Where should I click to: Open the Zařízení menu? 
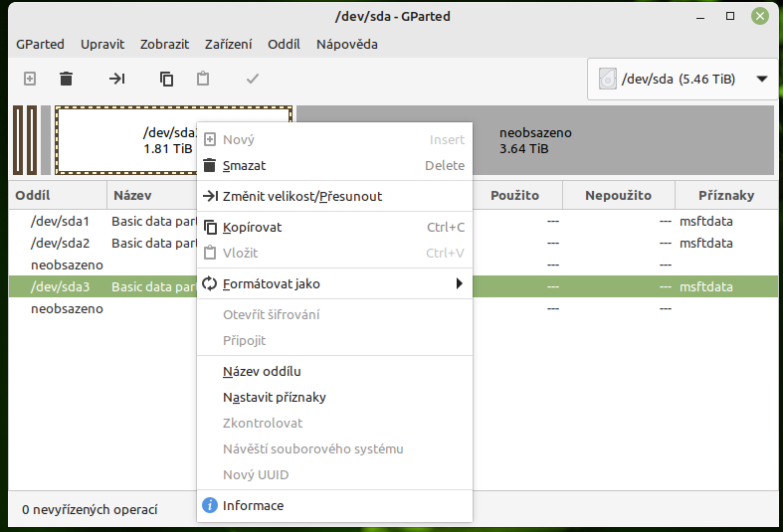coord(228,44)
